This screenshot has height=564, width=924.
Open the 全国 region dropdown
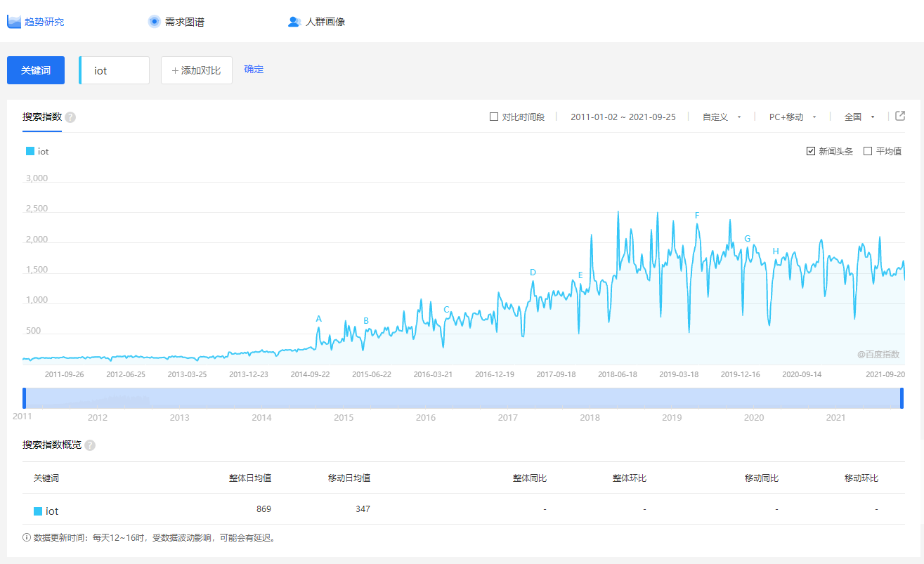click(859, 117)
